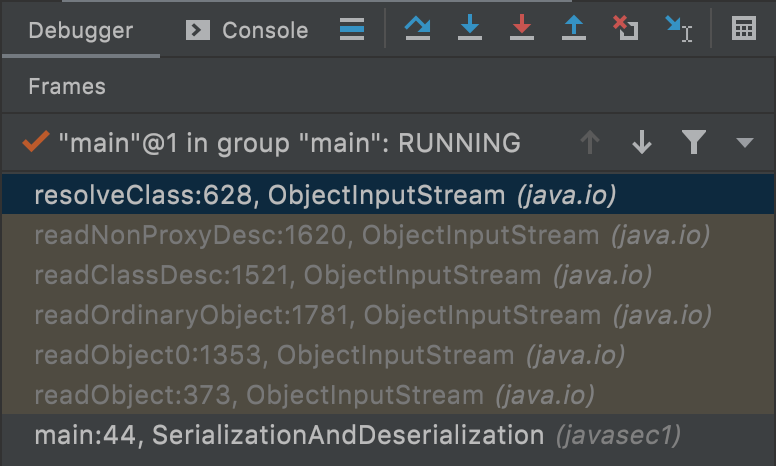Select the resolveClass:628 stack frame
This screenshot has width=776, height=466.
click(x=325, y=195)
